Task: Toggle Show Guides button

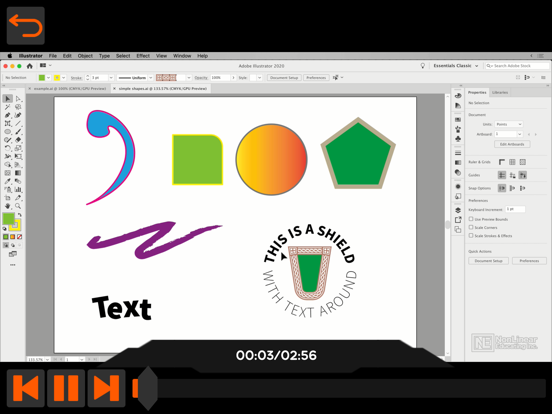Action: coord(502,175)
